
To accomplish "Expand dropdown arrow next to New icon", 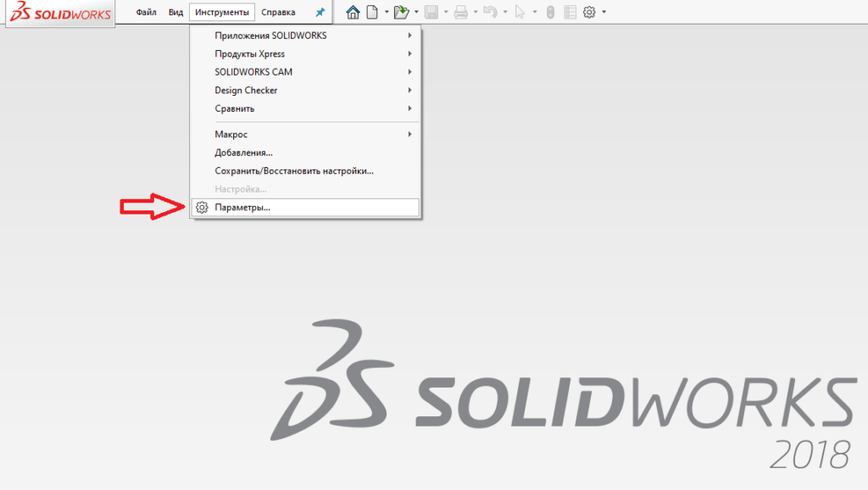I will [x=387, y=12].
